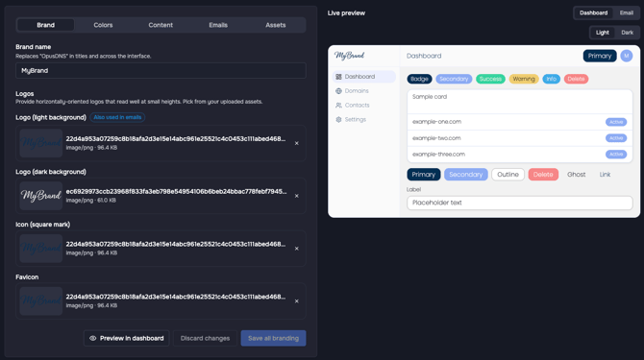Click the Brand name input field
This screenshot has height=360, width=644.
pyautogui.click(x=161, y=70)
